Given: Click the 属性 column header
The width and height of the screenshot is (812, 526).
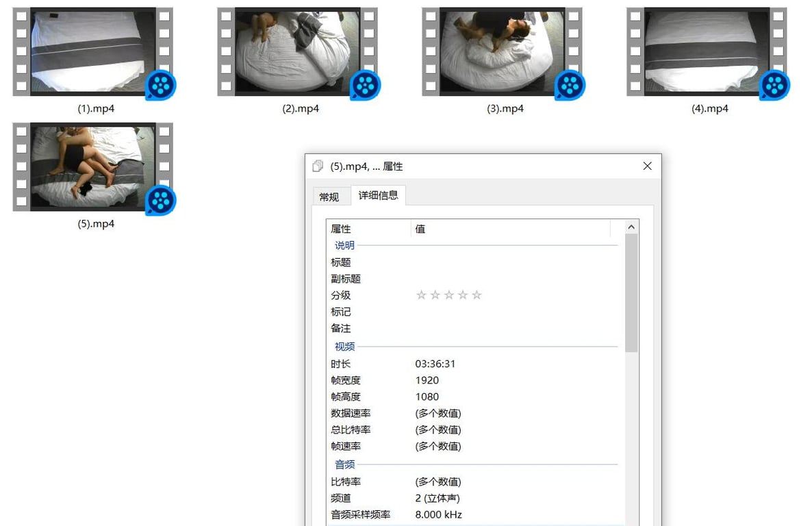Looking at the screenshot, I should 369,229.
